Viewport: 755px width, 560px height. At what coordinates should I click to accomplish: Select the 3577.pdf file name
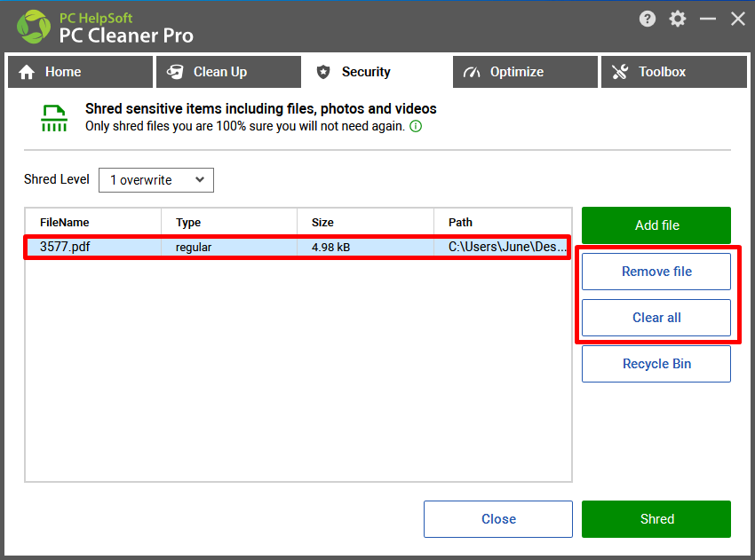point(65,247)
